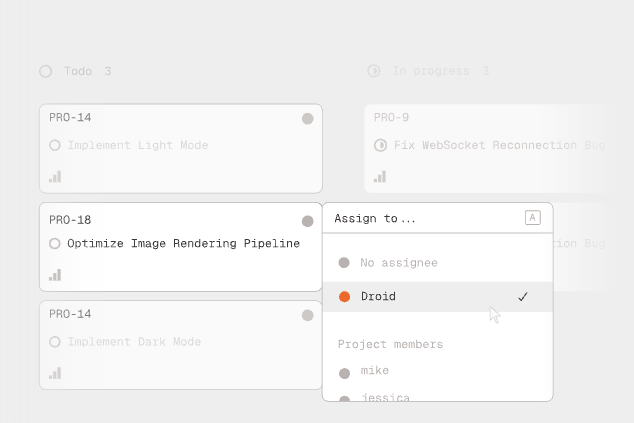
Task: Click the A shortcut key badge
Action: [532, 218]
